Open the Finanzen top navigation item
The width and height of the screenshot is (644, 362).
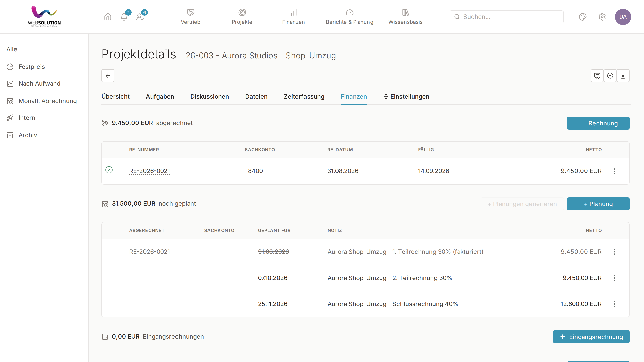pyautogui.click(x=293, y=17)
